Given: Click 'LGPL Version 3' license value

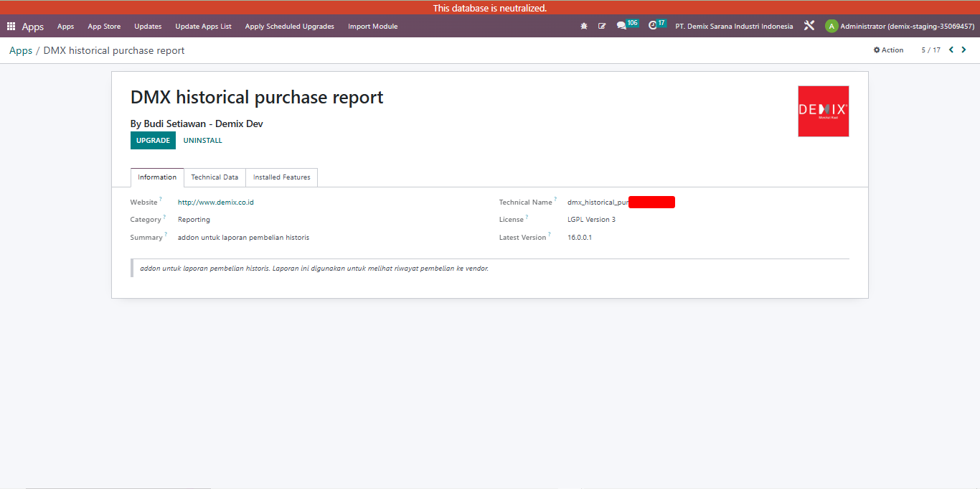Looking at the screenshot, I should click(591, 220).
